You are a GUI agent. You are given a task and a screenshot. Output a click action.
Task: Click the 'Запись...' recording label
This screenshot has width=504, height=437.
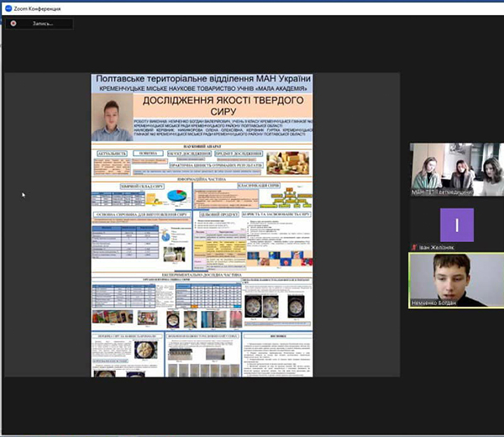coord(43,24)
